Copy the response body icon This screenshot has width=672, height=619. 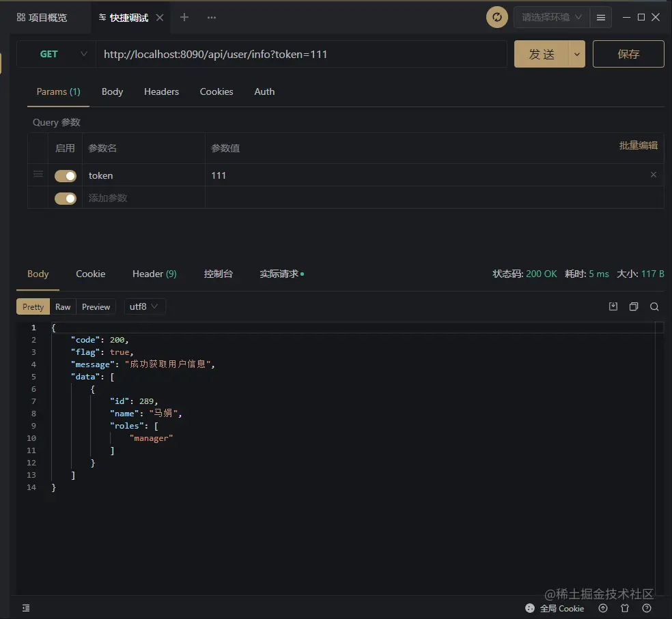pos(634,306)
